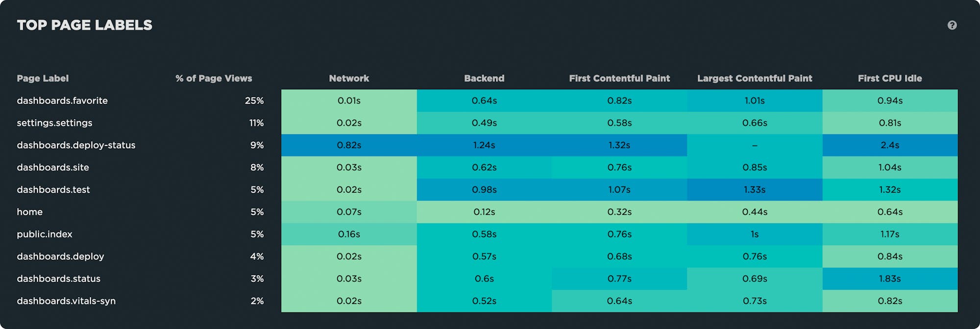Sort by the Network column header
The width and height of the screenshot is (980, 329).
(x=349, y=78)
